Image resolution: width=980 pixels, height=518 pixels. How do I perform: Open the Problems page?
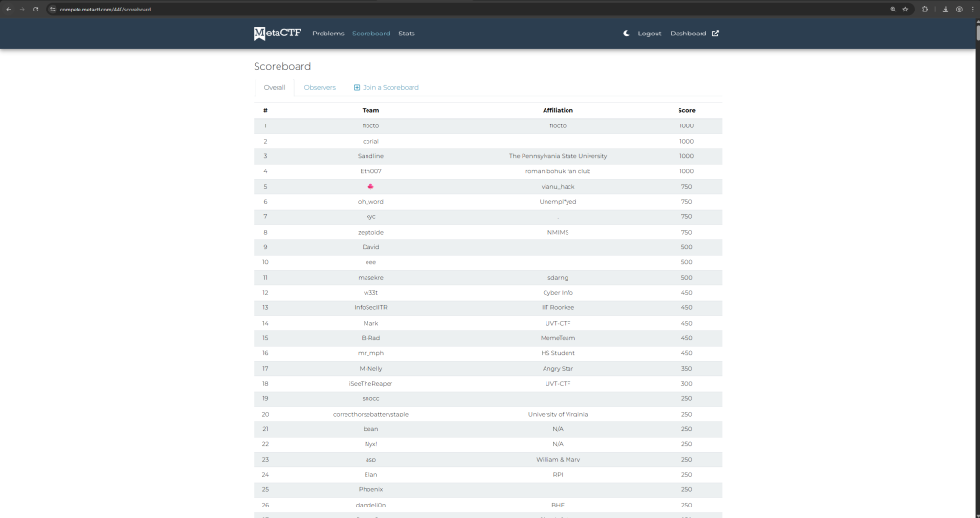click(x=327, y=34)
